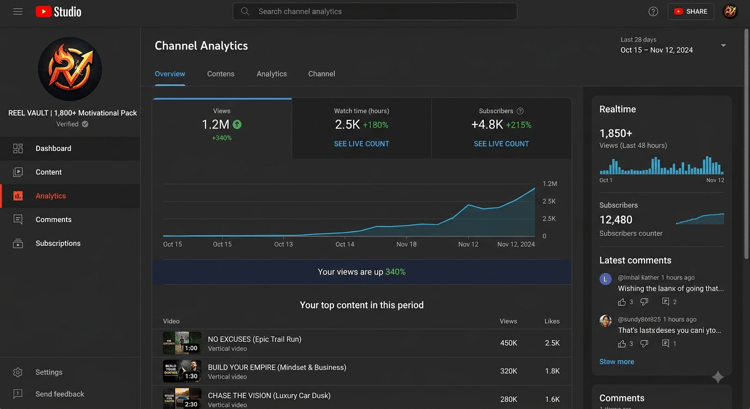Click SEE LIVE COUNT under Watch time
This screenshot has width=750, height=409.
[362, 144]
